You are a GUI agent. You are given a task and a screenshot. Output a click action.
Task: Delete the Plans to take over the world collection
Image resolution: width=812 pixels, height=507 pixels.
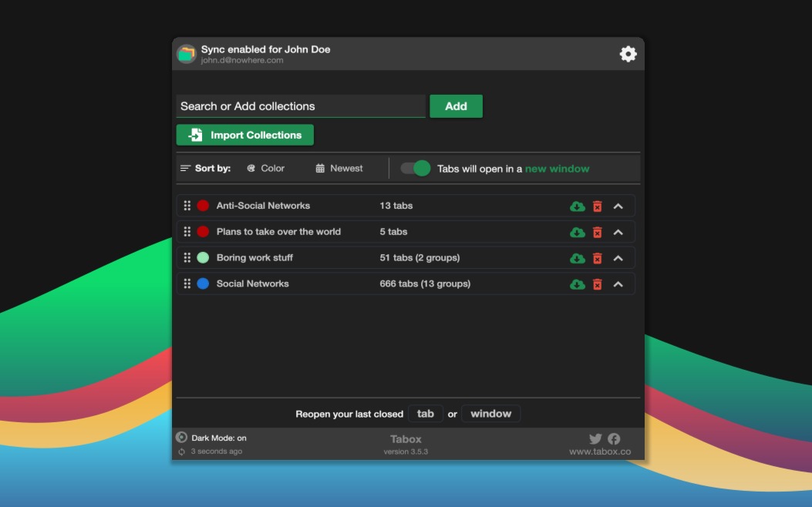pyautogui.click(x=597, y=232)
